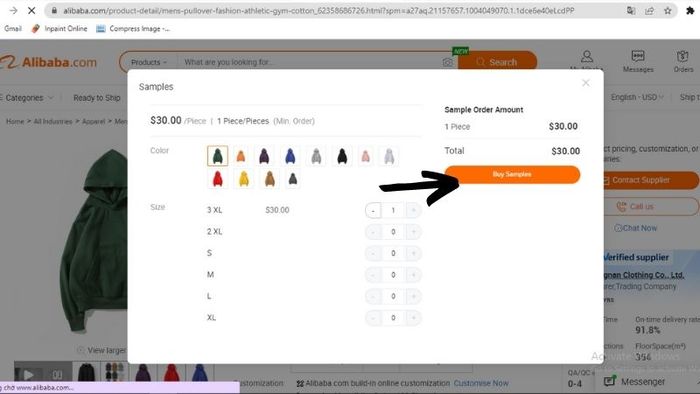
Task: Open Ready to Ship menu item
Action: pos(97,98)
